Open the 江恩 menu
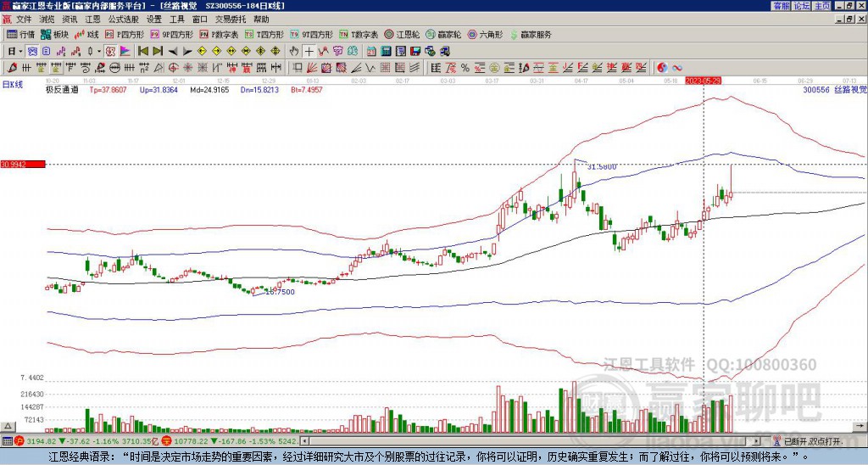The width and height of the screenshot is (868, 465). click(93, 20)
